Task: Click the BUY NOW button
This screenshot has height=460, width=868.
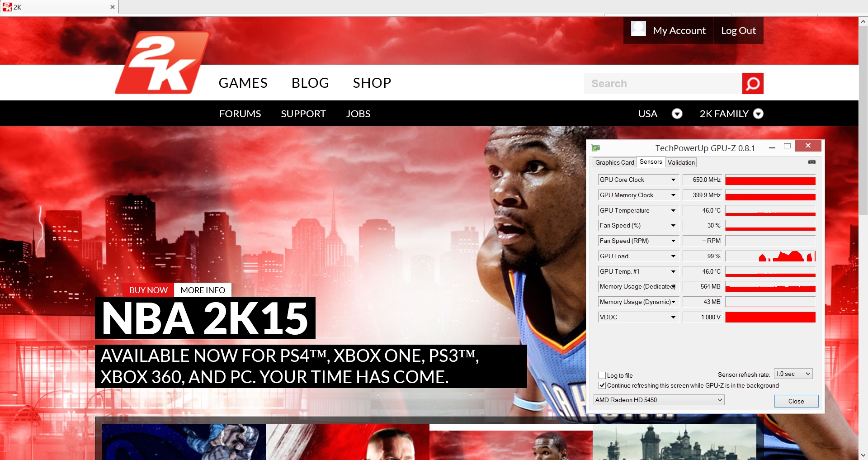Action: point(148,290)
